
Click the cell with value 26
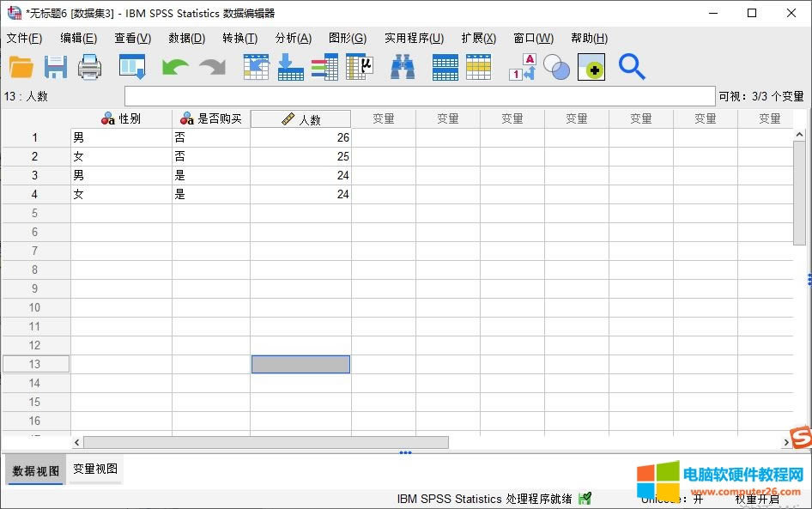[300, 137]
